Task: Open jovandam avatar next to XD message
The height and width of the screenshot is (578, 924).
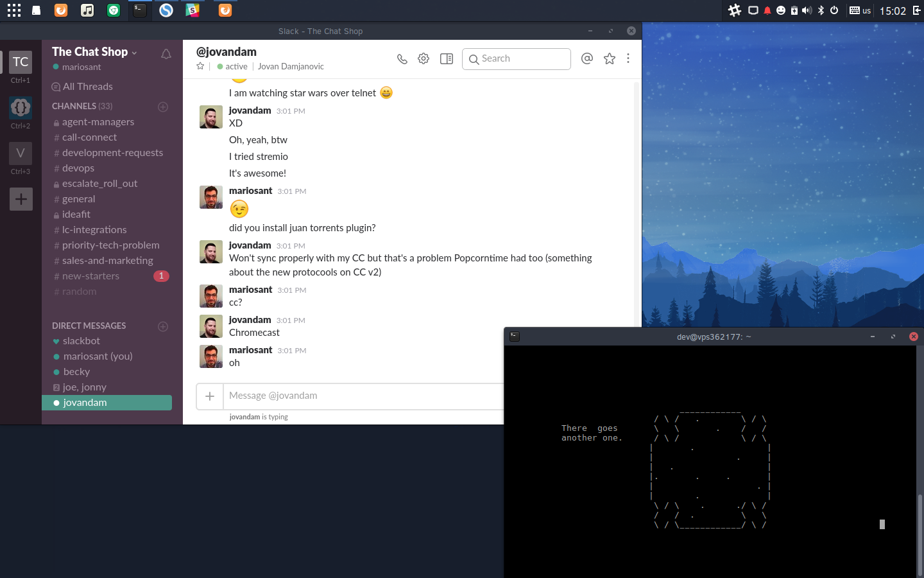Action: click(x=211, y=117)
